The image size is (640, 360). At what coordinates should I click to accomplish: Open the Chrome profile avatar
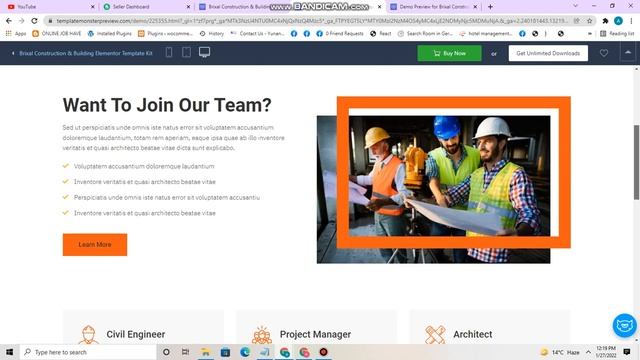[x=618, y=20]
